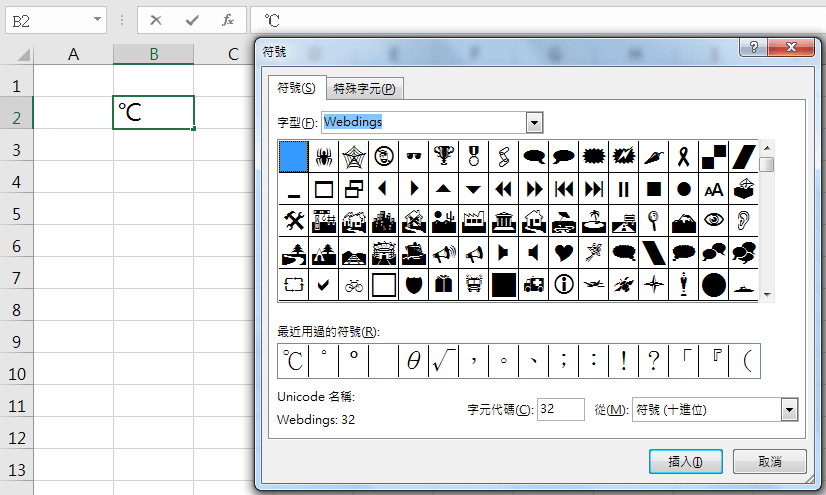Click the 取消 cancel button
The image size is (826, 495).
[769, 461]
